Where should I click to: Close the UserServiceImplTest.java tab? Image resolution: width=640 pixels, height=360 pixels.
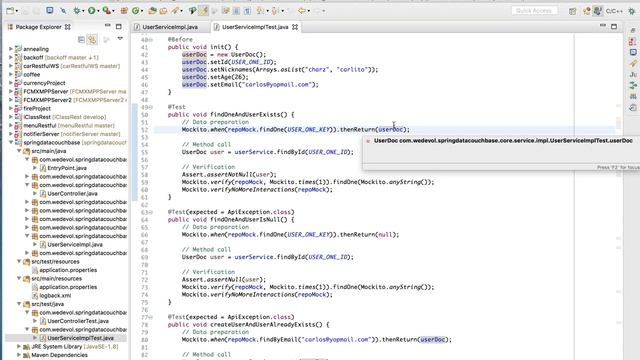[295, 27]
